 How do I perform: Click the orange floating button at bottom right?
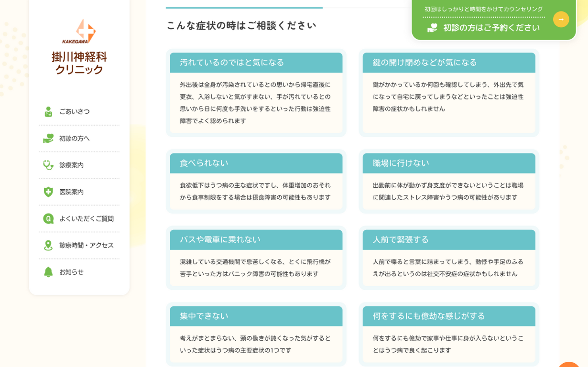click(569, 364)
